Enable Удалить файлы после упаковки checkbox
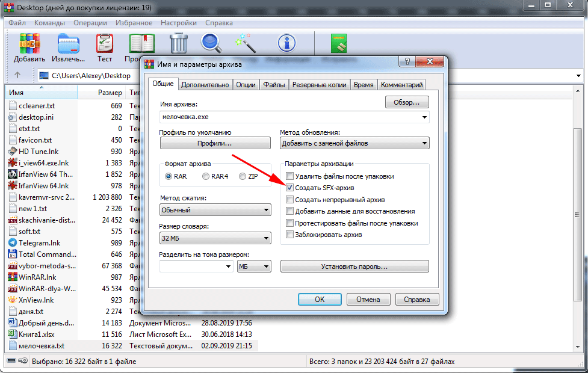The width and height of the screenshot is (588, 373). 289,176
